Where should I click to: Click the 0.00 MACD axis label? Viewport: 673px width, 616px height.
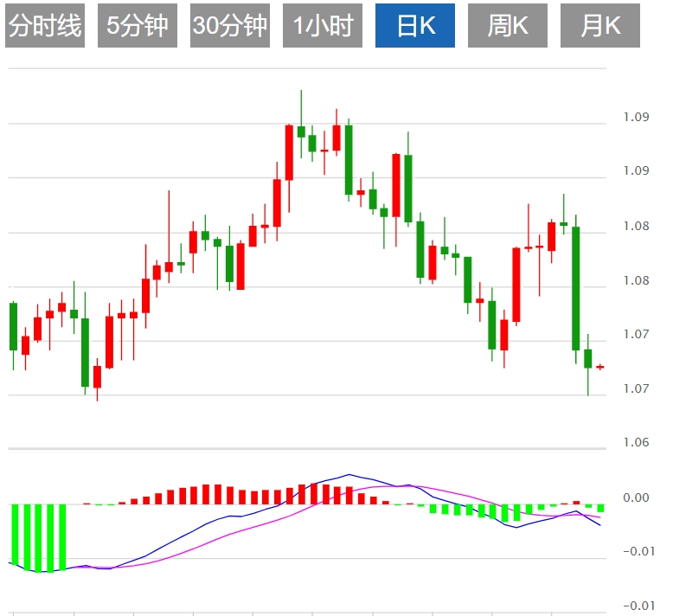point(636,497)
